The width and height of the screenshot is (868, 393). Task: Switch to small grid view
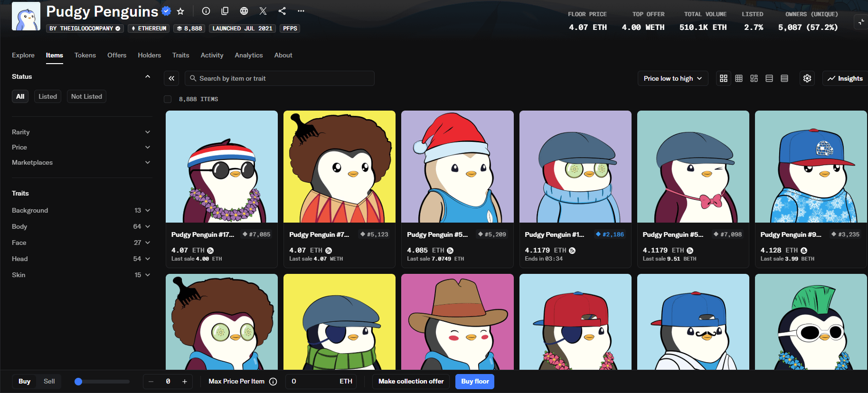[x=739, y=78]
